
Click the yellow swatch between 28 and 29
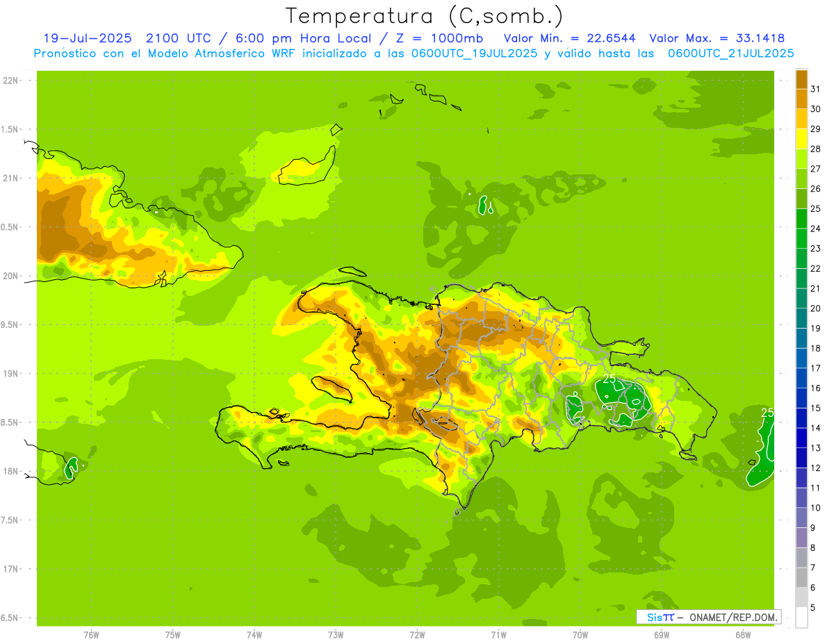(x=801, y=138)
